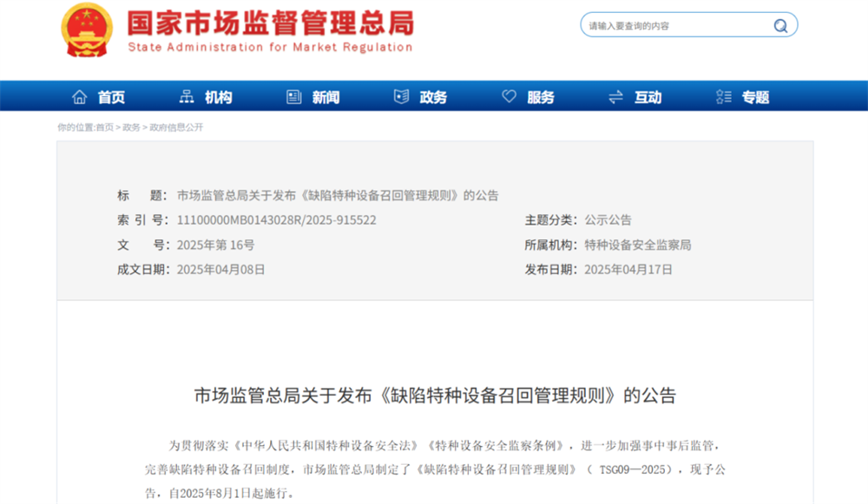This screenshot has height=504, width=868.
Task: Click the agency value 特种设备安全监察局
Action: 638,245
